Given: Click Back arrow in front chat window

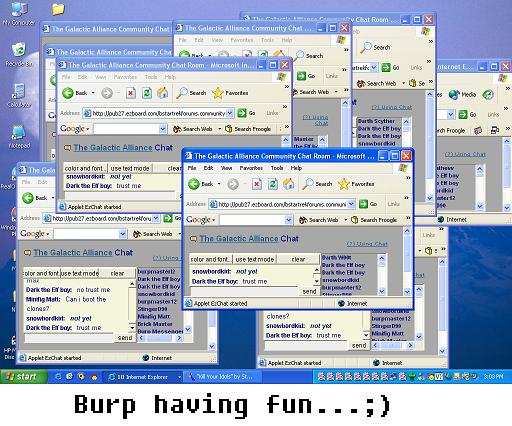Looking at the screenshot, I should tap(194, 184).
